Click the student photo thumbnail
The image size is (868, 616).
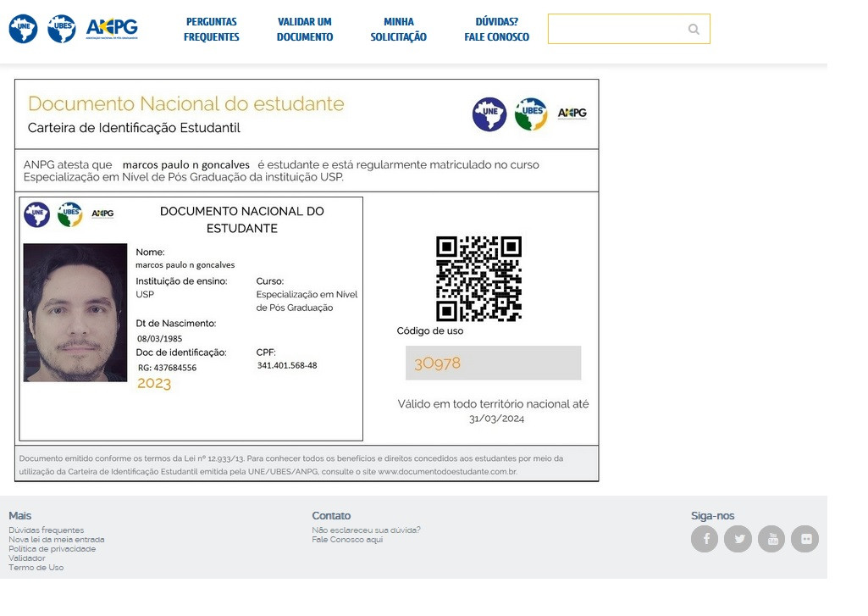(75, 313)
